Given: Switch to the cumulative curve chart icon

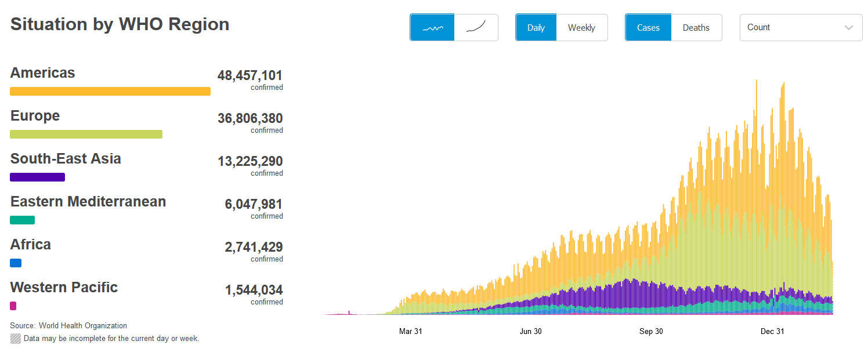Looking at the screenshot, I should point(476,28).
